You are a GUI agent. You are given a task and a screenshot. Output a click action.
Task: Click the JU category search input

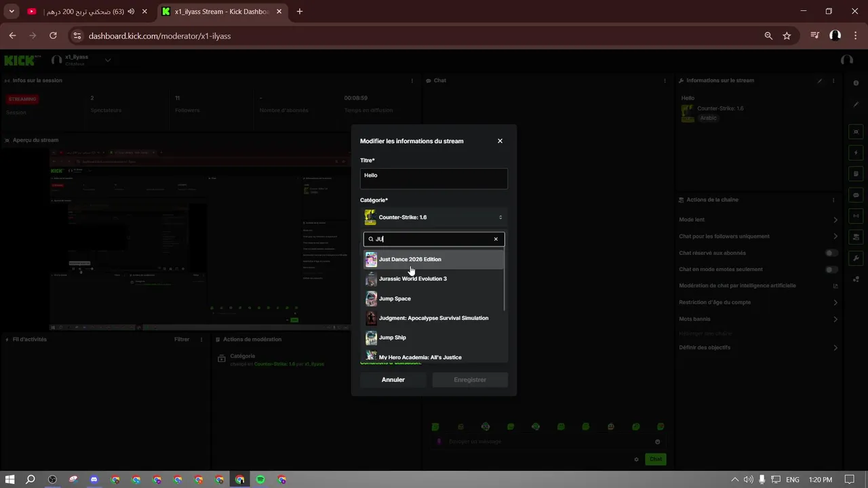pyautogui.click(x=434, y=239)
